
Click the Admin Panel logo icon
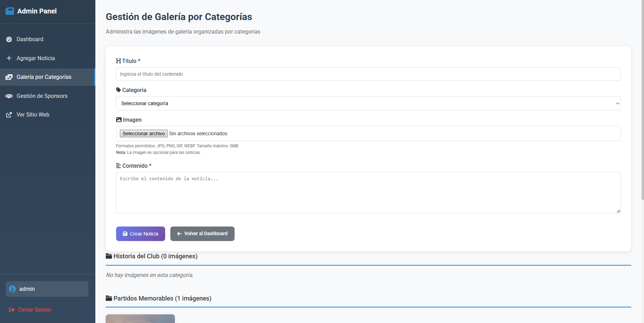coord(10,11)
